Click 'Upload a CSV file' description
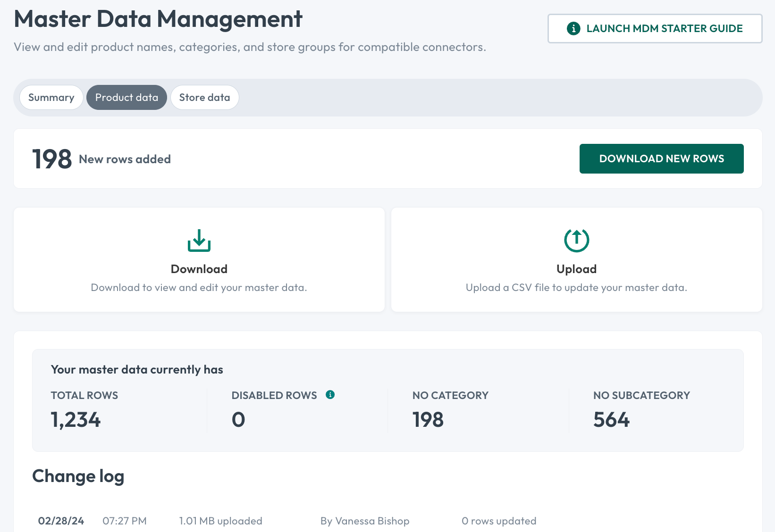The image size is (775, 532). [x=576, y=288]
